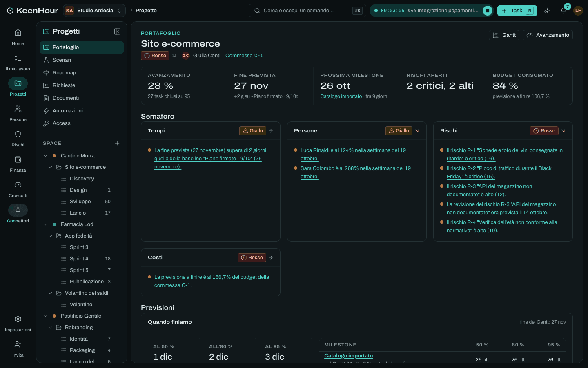The width and height of the screenshot is (588, 368).
Task: Open Home in the left rail
Action: click(18, 37)
